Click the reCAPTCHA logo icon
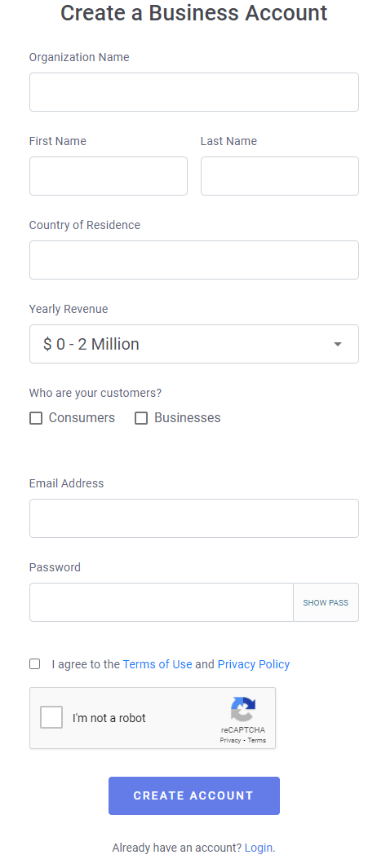 (243, 710)
